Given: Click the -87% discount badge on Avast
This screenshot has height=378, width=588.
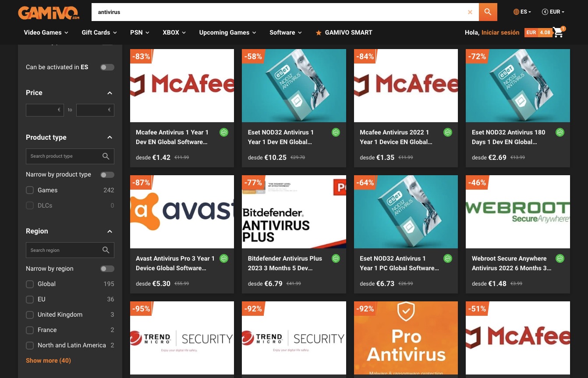Looking at the screenshot, I should coord(141,183).
